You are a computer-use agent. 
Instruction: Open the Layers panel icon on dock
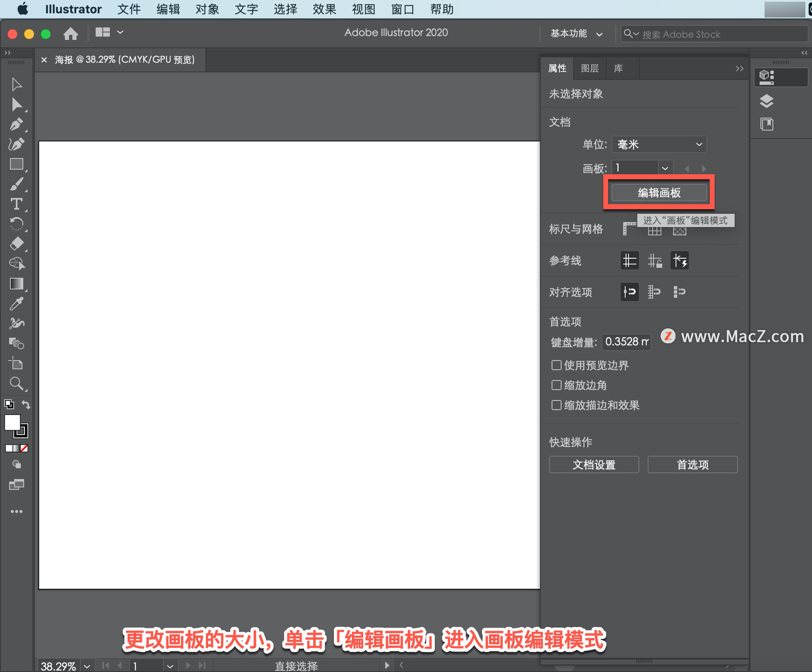tap(766, 101)
